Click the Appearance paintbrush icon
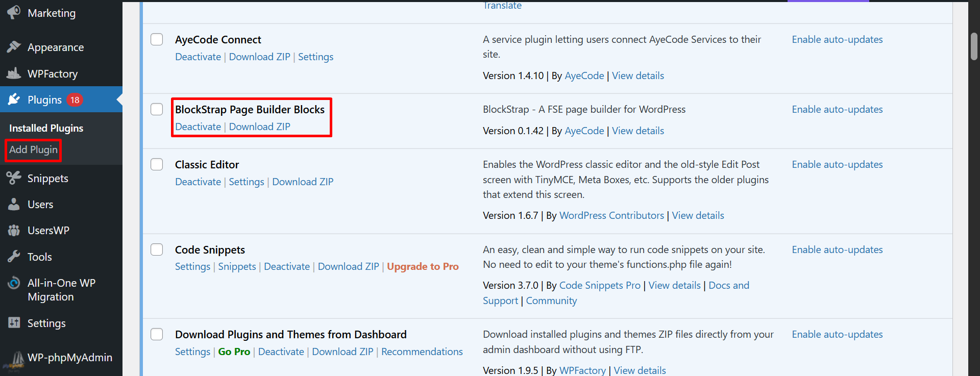Screen dimensions: 980x376 (14, 47)
